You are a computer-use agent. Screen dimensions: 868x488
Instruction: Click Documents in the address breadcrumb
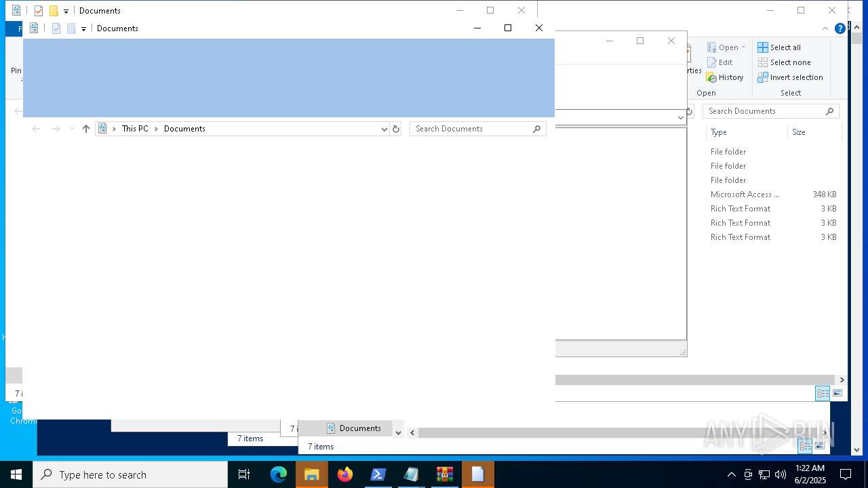coord(184,129)
